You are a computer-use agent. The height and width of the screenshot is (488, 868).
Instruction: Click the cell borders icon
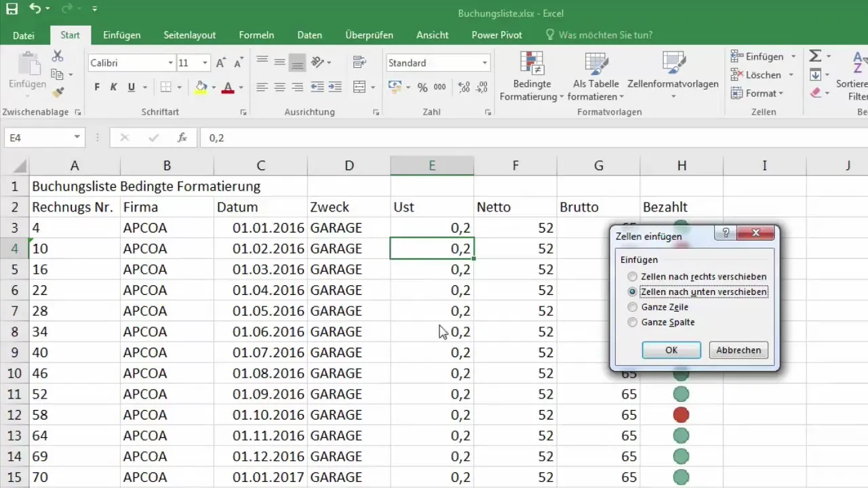(x=165, y=87)
